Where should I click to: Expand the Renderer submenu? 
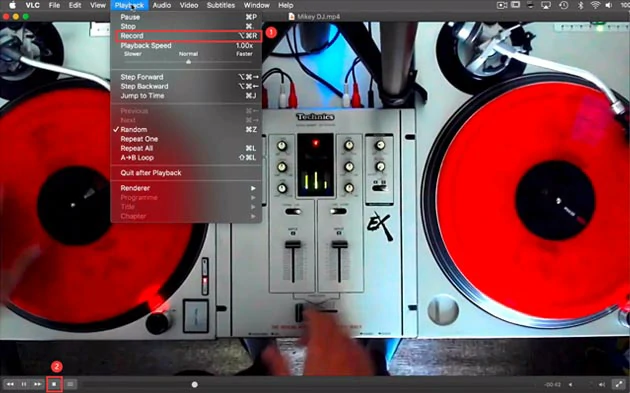click(x=186, y=188)
